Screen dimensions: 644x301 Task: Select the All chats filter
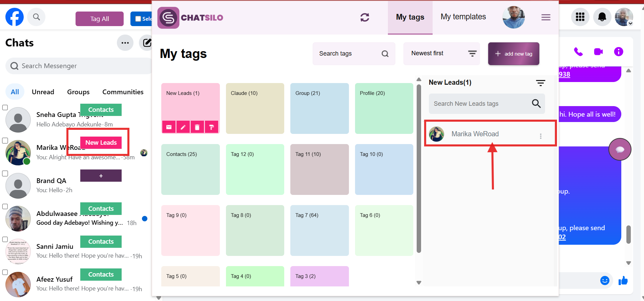[15, 92]
